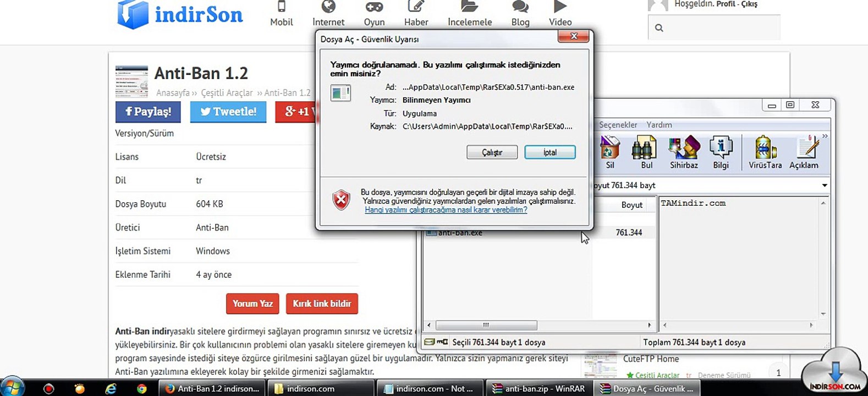Open the Oyun category
The width and height of the screenshot is (868, 396).
pos(374,14)
